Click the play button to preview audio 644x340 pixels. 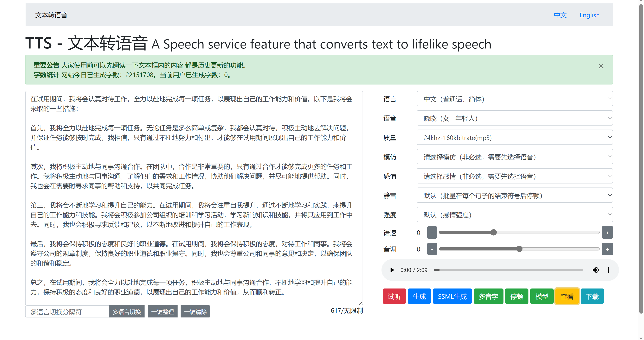(x=391, y=271)
